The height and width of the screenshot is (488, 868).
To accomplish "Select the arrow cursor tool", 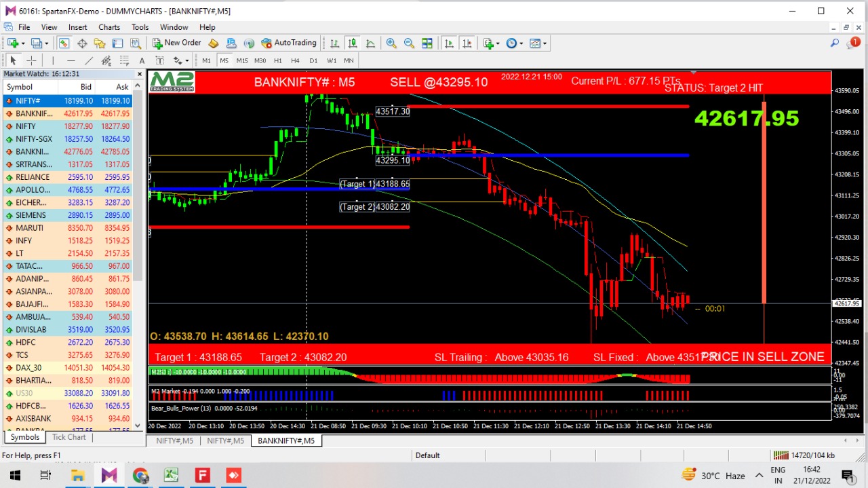I will [x=13, y=60].
